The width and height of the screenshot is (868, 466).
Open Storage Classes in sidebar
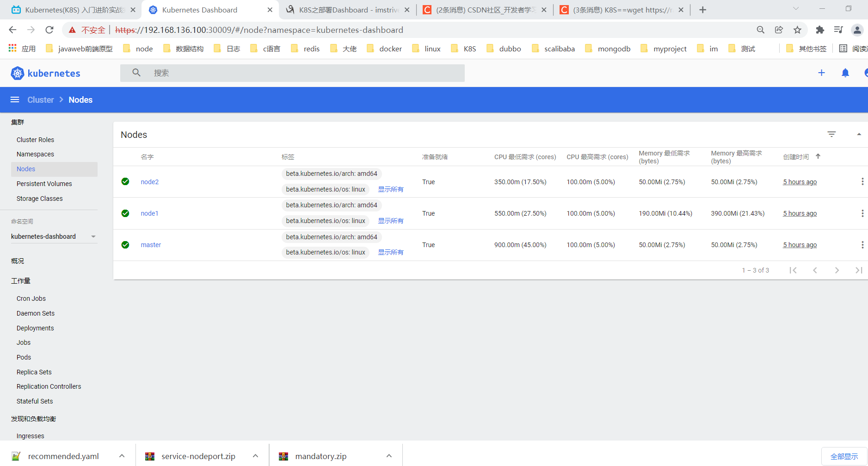pos(40,199)
